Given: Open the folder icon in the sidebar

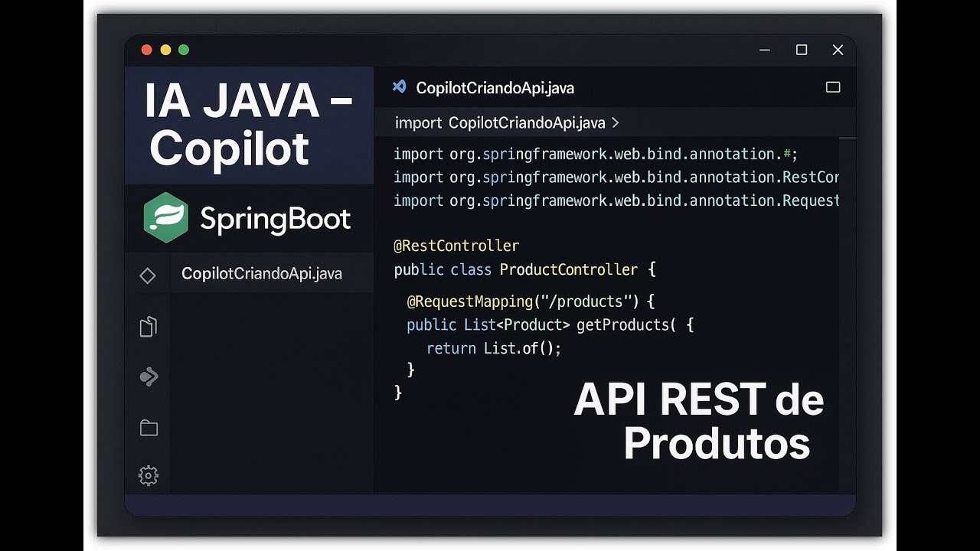Looking at the screenshot, I should pyautogui.click(x=149, y=428).
